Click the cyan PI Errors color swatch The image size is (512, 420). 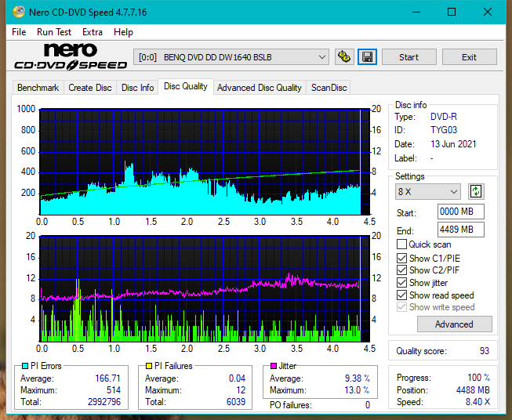(25, 366)
